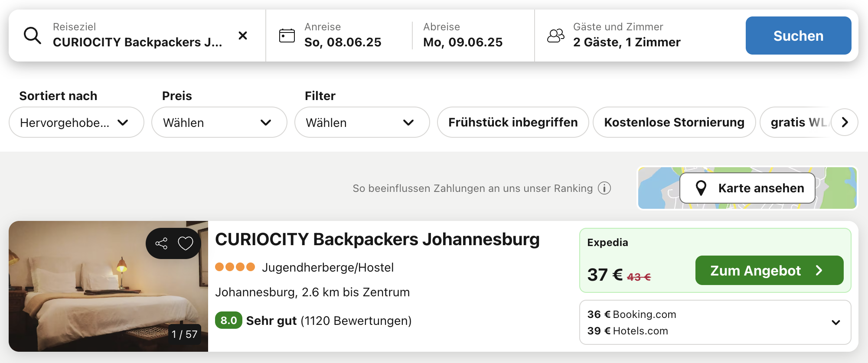
Task: Click the Suchen button
Action: (798, 36)
